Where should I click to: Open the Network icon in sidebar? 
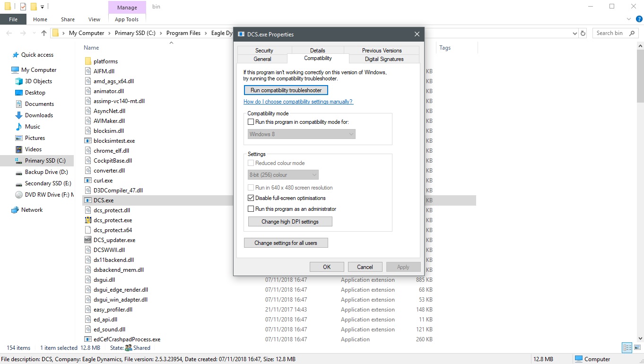[15, 210]
